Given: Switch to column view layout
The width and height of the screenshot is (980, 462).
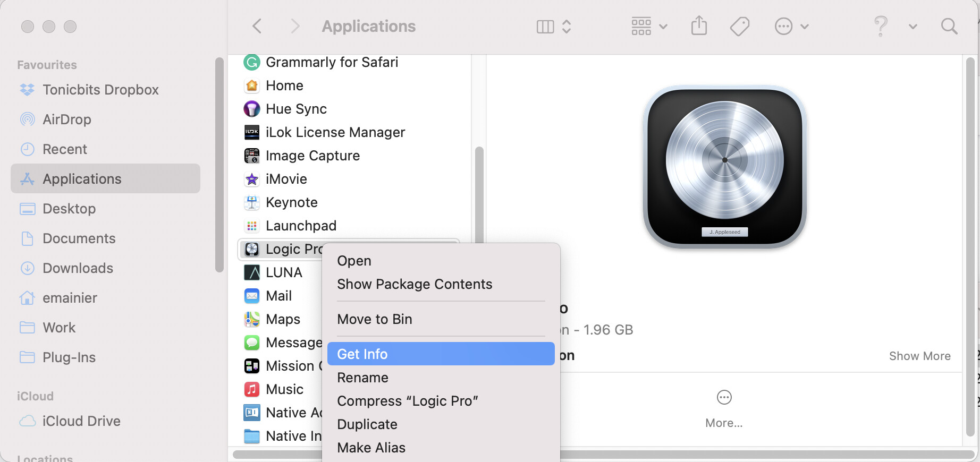Looking at the screenshot, I should (x=545, y=27).
